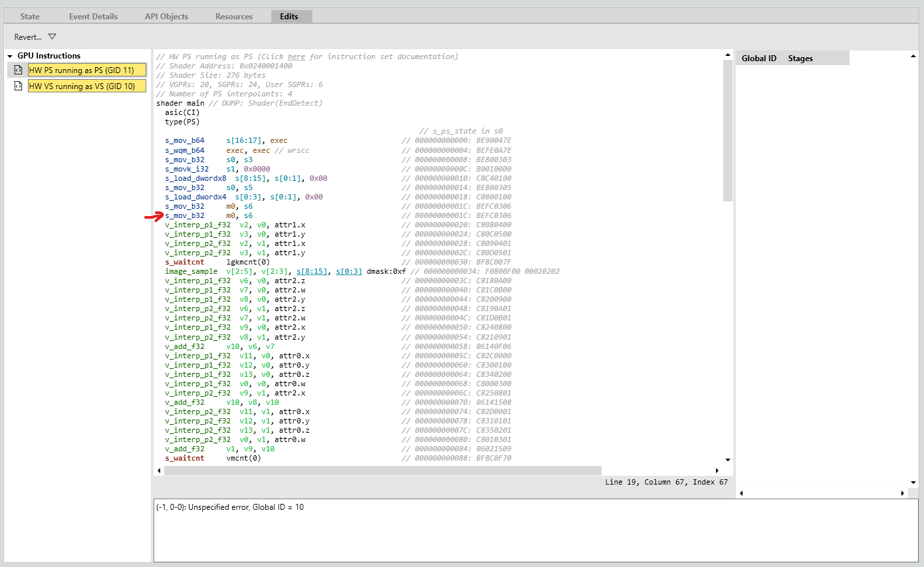The height and width of the screenshot is (567, 924).
Task: Open the Event Details tab
Action: pos(94,16)
